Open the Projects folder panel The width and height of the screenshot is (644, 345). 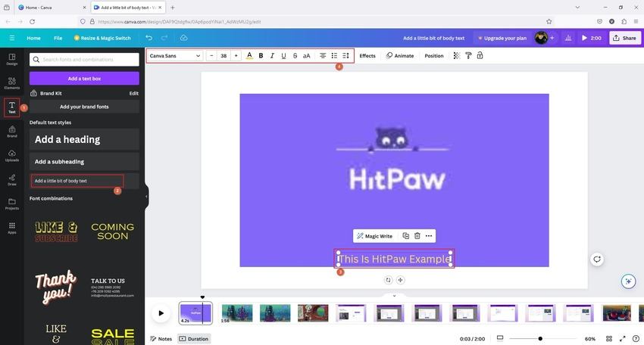click(x=12, y=204)
